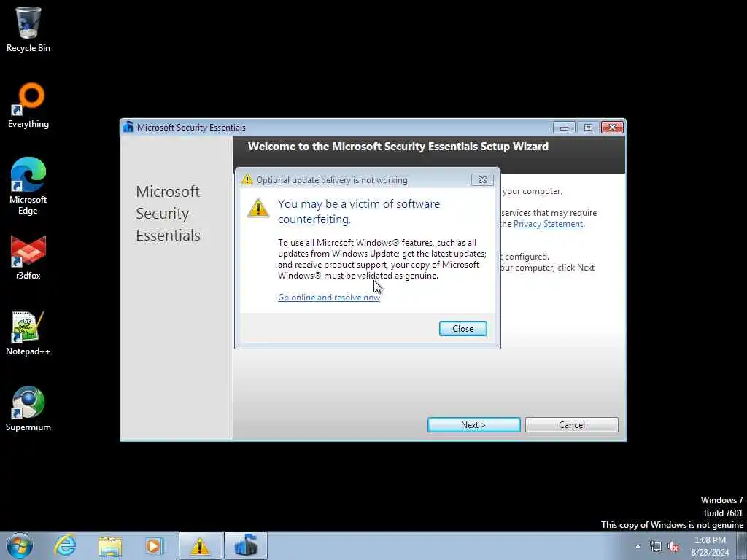The width and height of the screenshot is (747, 560).
Task: Maximize the Microsoft Security Essentials window
Action: [588, 127]
